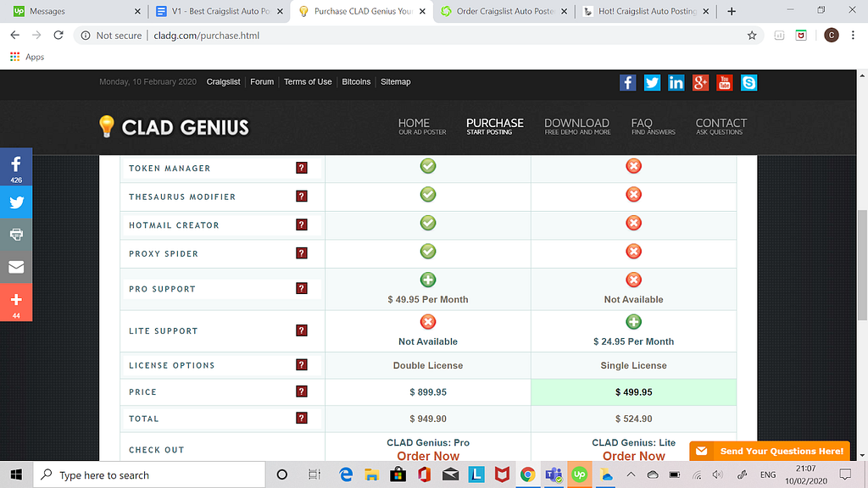
Task: Open Send Your Questions Here chat
Action: (x=770, y=451)
